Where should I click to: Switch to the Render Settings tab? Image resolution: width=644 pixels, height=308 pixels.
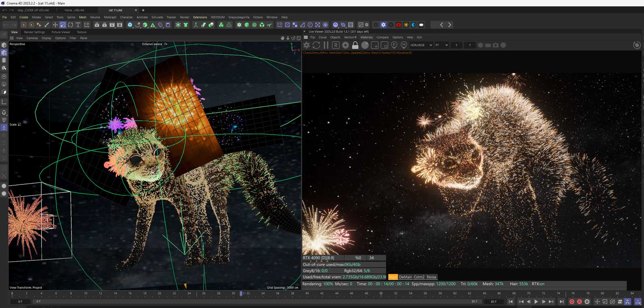tap(34, 32)
